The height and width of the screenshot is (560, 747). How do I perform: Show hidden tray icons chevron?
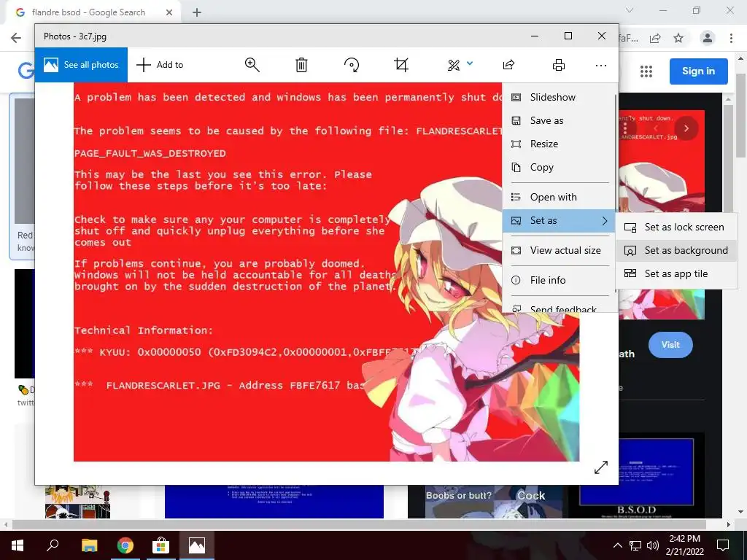(x=617, y=545)
